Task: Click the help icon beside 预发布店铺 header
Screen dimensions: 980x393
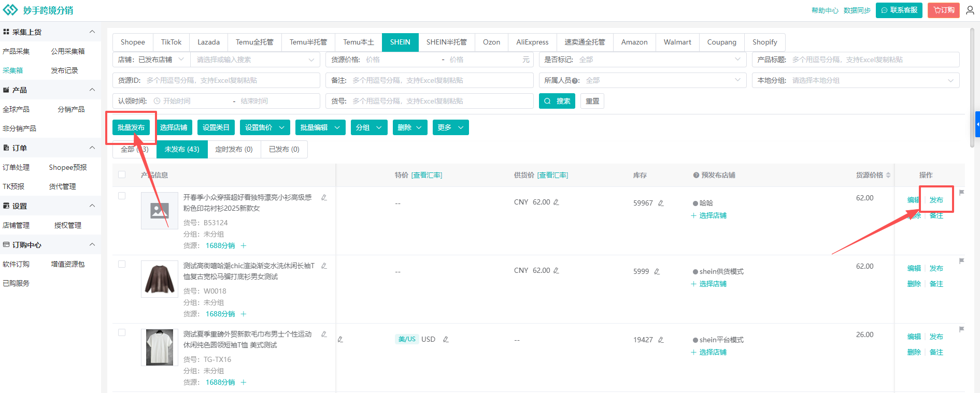Action: 695,176
